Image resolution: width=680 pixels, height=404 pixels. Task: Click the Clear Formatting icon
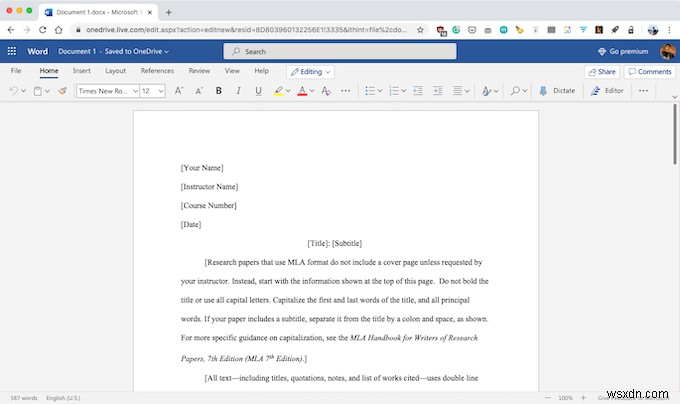click(x=326, y=91)
